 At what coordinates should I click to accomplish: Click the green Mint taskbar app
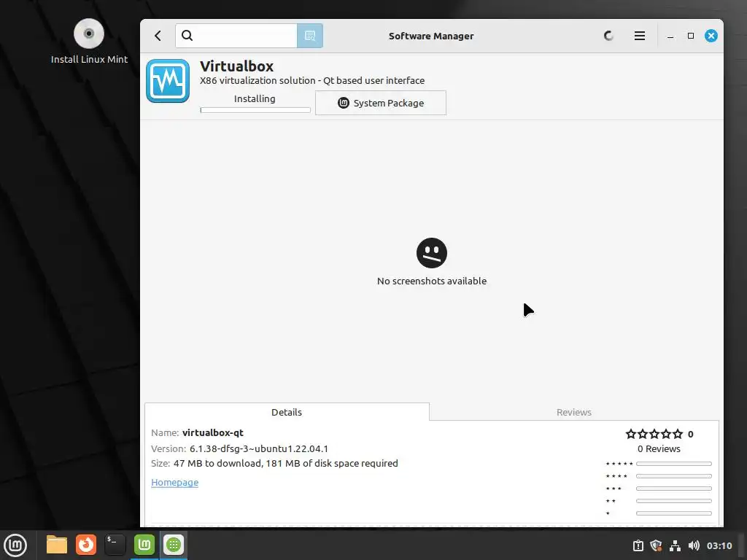pos(144,545)
